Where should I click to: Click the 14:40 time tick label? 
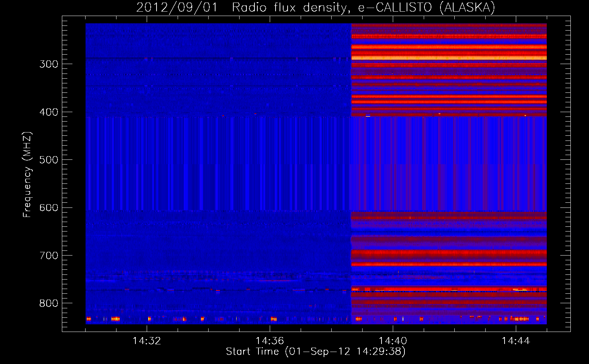(393, 341)
